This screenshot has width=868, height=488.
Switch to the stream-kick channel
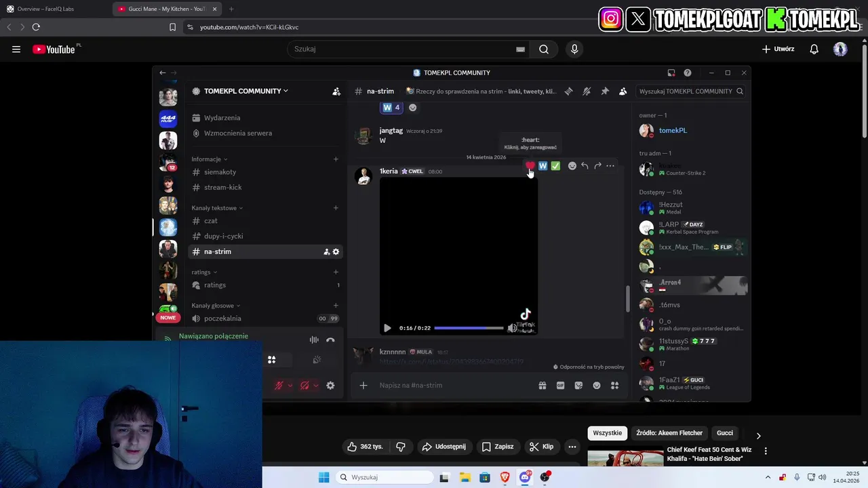click(265, 188)
